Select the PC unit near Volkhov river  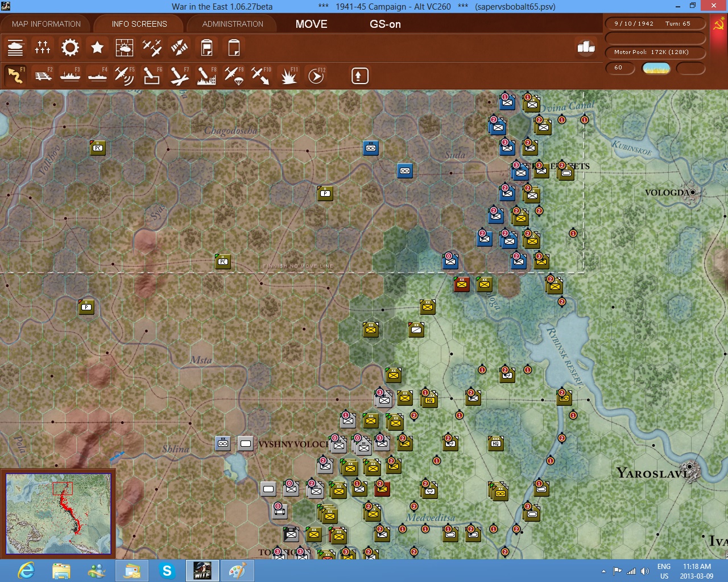tap(98, 148)
